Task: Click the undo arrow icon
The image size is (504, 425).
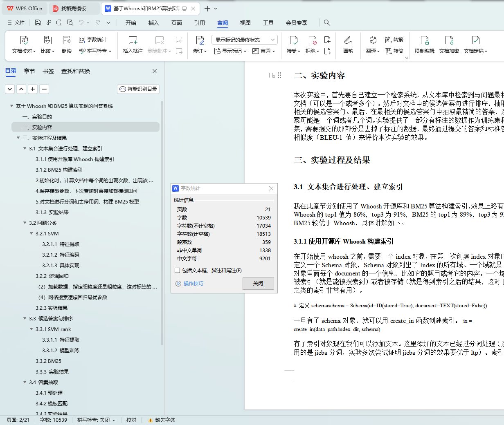Action: point(81,22)
